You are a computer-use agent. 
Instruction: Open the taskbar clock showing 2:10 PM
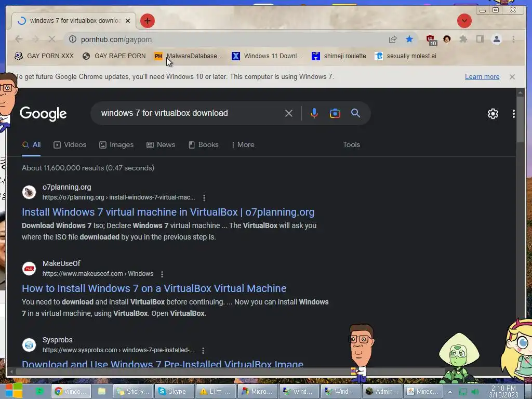[x=503, y=392]
